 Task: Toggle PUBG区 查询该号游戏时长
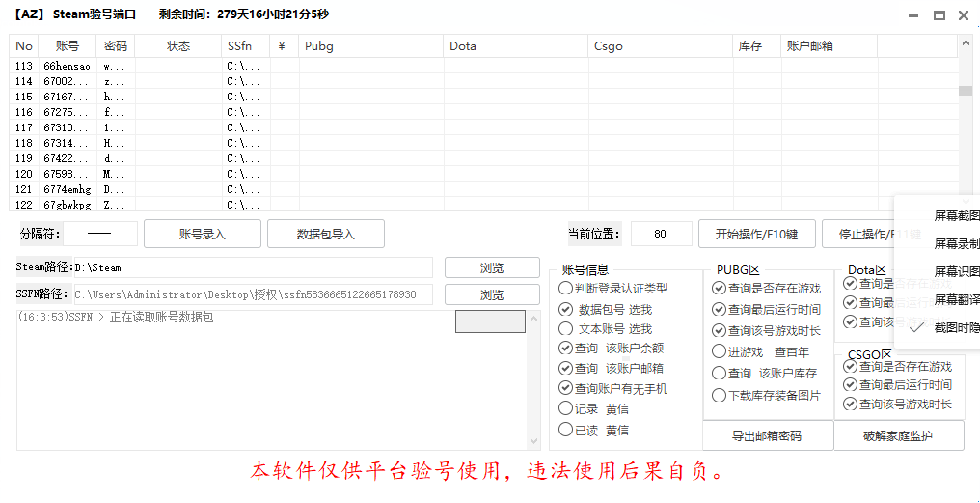click(x=766, y=330)
